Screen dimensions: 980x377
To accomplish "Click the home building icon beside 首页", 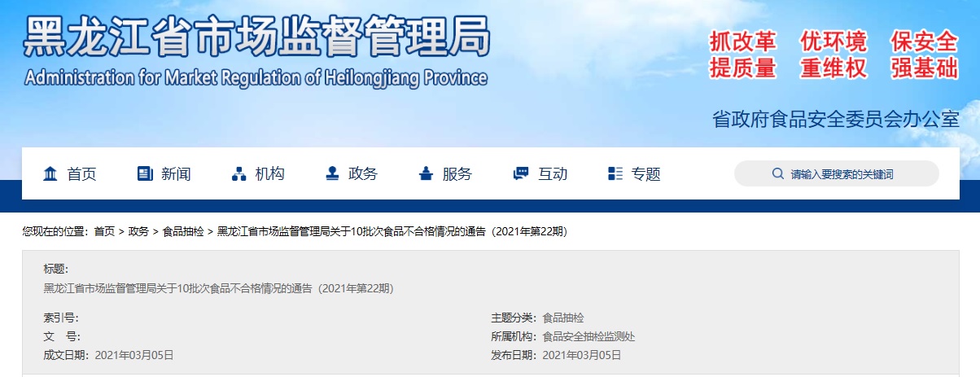I will pos(50,173).
